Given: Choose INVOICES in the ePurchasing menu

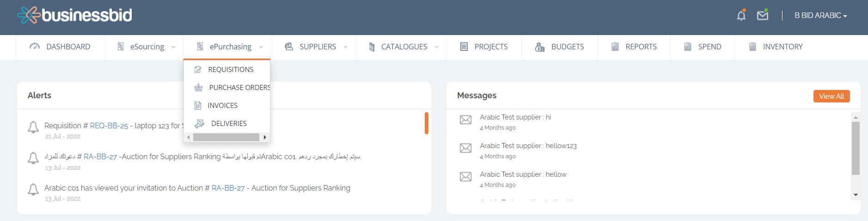Looking at the screenshot, I should coord(222,106).
